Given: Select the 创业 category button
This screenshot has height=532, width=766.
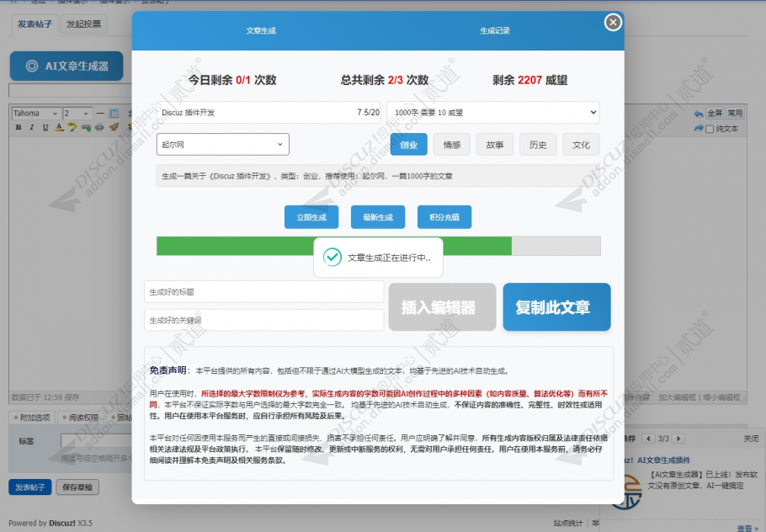Looking at the screenshot, I should pos(409,145).
